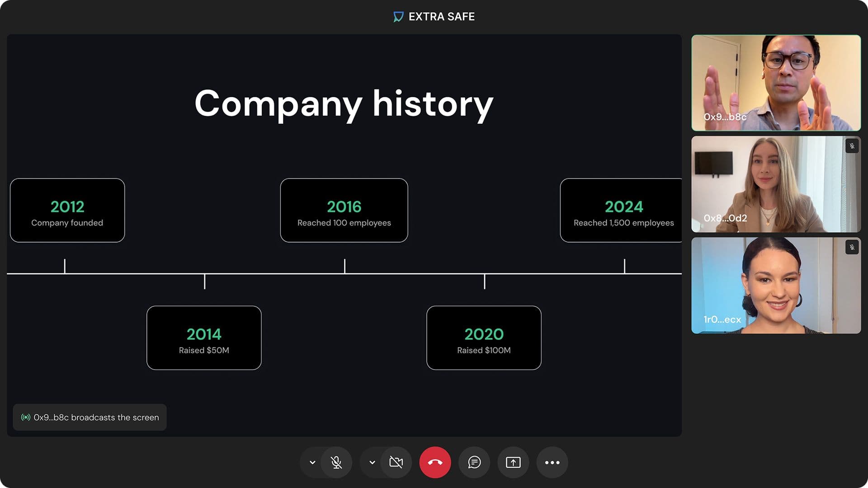The width and height of the screenshot is (868, 488).
Task: Open the more options menu
Action: pyautogui.click(x=552, y=462)
